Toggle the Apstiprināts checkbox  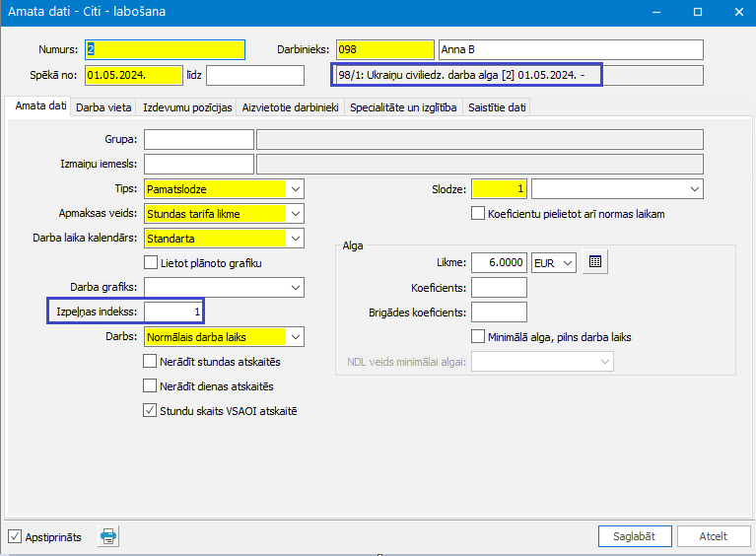pos(15,536)
